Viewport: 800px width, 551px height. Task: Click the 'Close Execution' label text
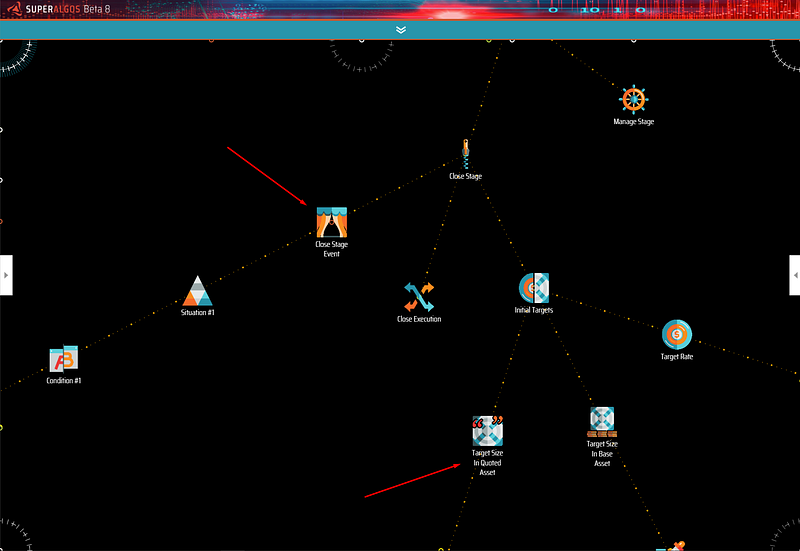click(419, 319)
